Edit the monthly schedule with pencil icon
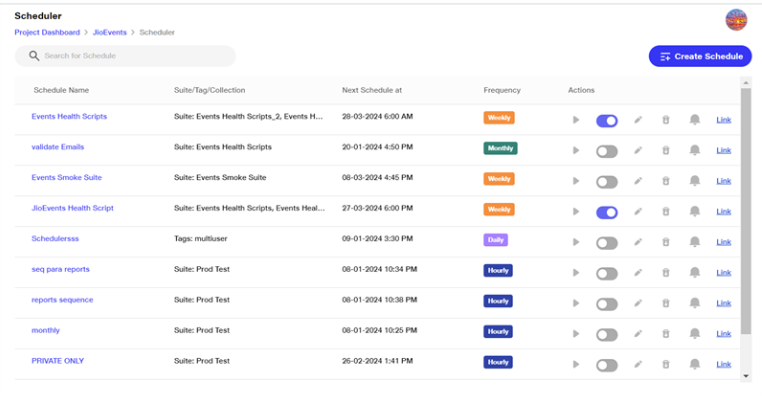 [x=638, y=334]
